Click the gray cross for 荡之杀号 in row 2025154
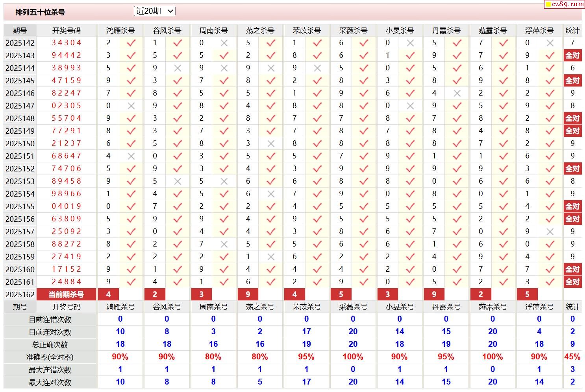585x392 pixels. (x=271, y=194)
